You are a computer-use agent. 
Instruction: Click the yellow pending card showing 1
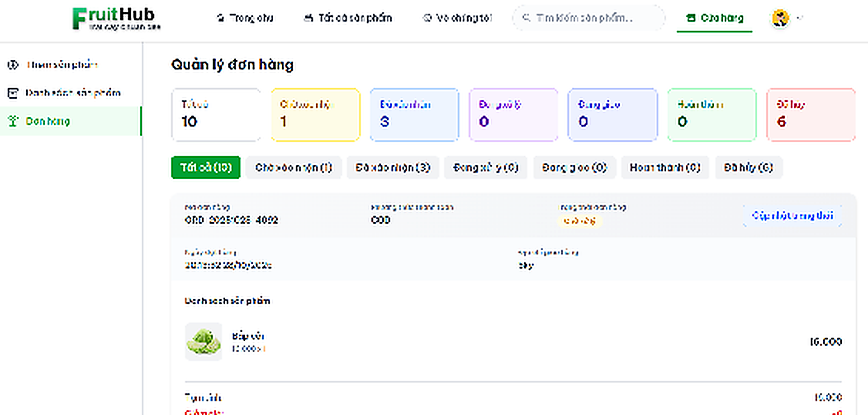click(x=316, y=115)
